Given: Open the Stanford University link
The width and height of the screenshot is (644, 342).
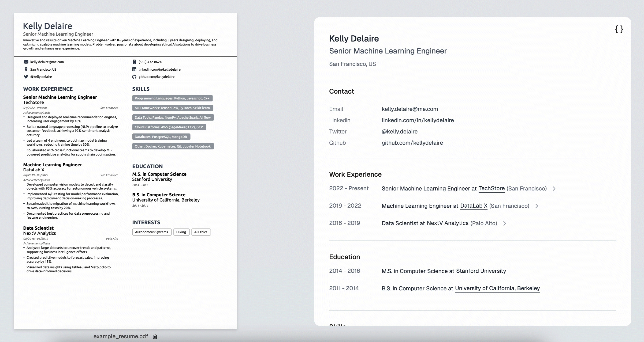Looking at the screenshot, I should [x=481, y=271].
